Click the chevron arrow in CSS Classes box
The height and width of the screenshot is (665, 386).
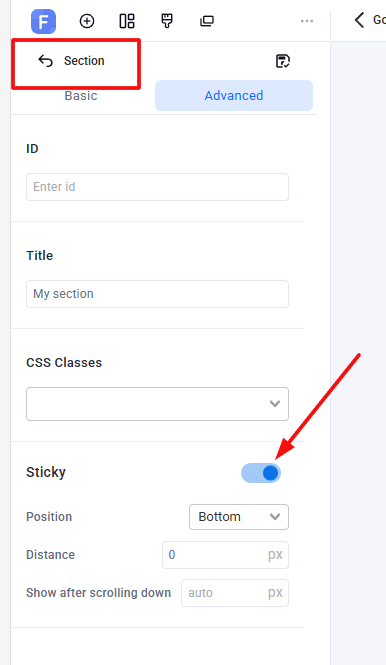click(x=275, y=404)
